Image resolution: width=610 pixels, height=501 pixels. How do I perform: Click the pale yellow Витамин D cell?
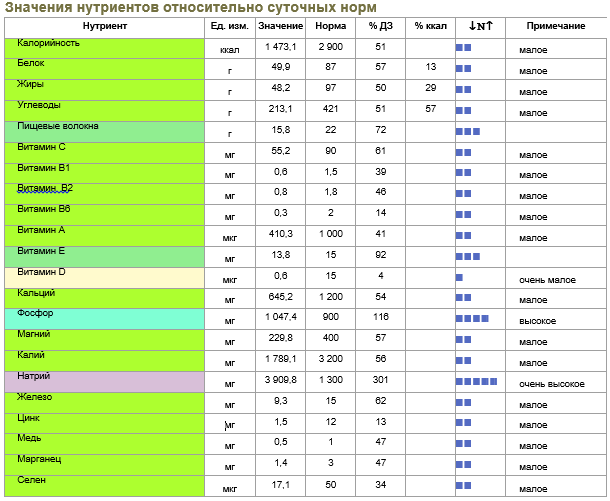(102, 277)
